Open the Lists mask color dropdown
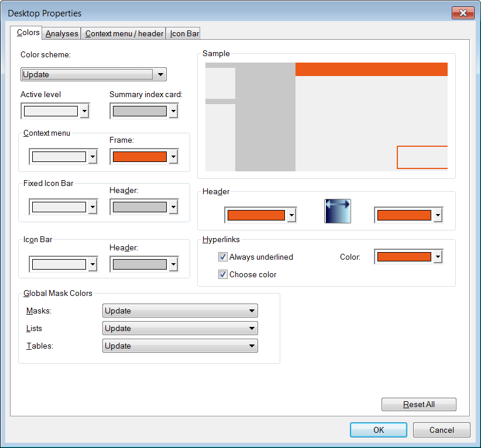The width and height of the screenshot is (481, 448). tap(180, 328)
